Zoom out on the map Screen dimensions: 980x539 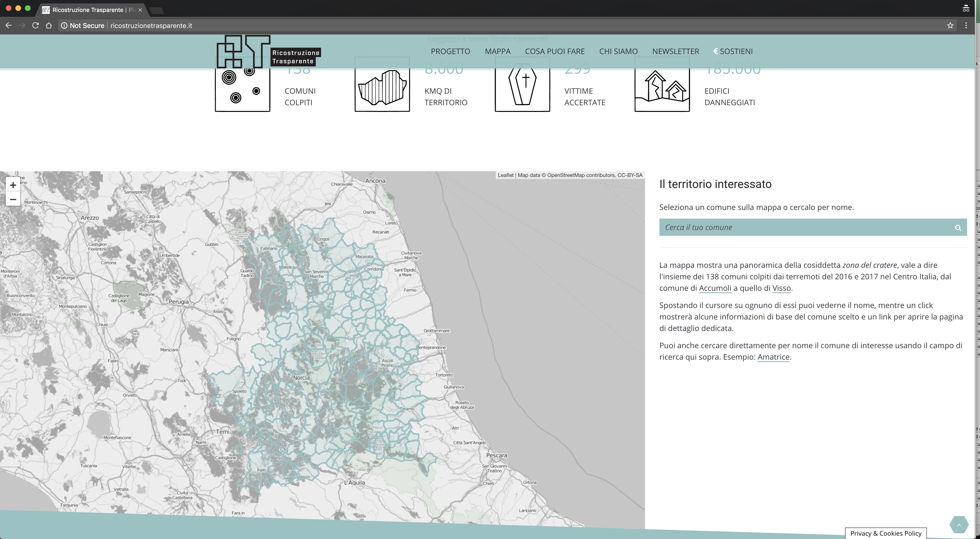click(13, 199)
